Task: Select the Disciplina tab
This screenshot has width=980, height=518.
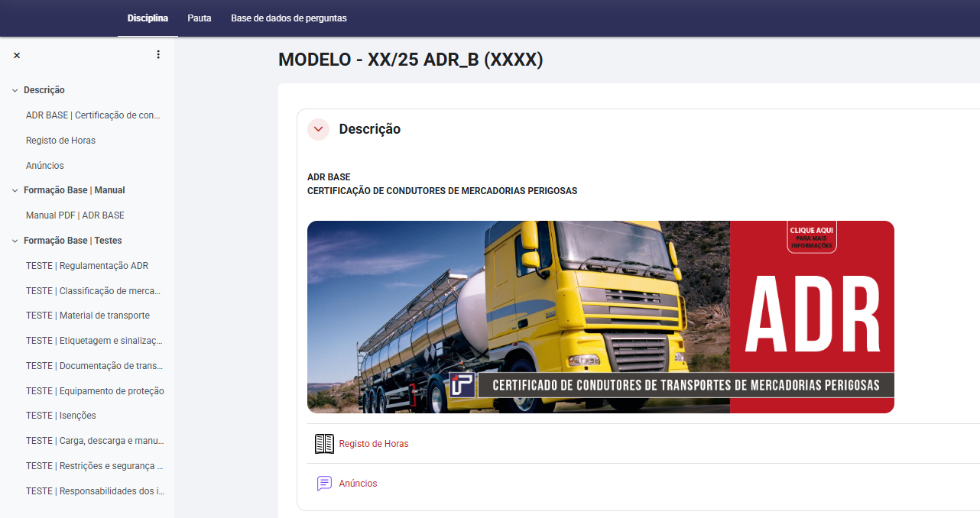Action: click(x=148, y=18)
